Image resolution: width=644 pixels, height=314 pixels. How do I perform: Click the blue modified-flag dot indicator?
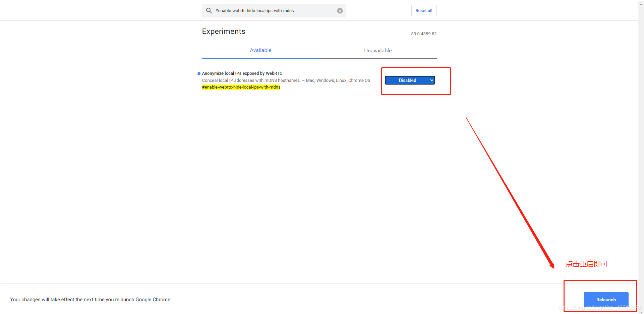(199, 73)
